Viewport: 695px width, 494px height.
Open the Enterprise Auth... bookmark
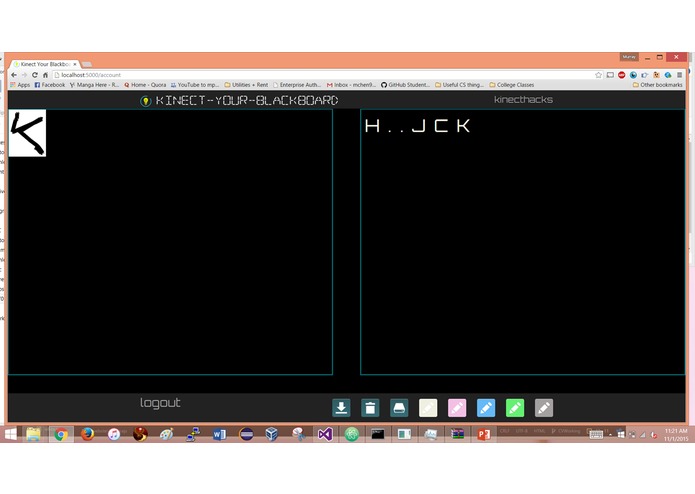297,85
